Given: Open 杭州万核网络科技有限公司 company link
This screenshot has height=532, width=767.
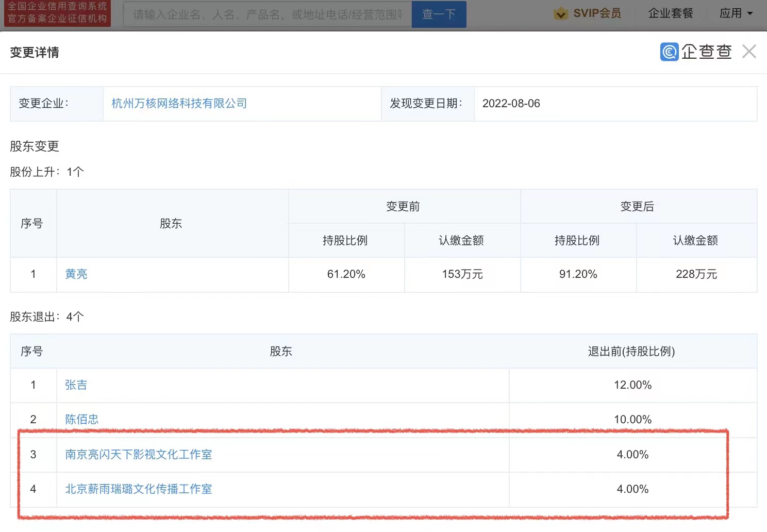Looking at the screenshot, I should click(179, 104).
